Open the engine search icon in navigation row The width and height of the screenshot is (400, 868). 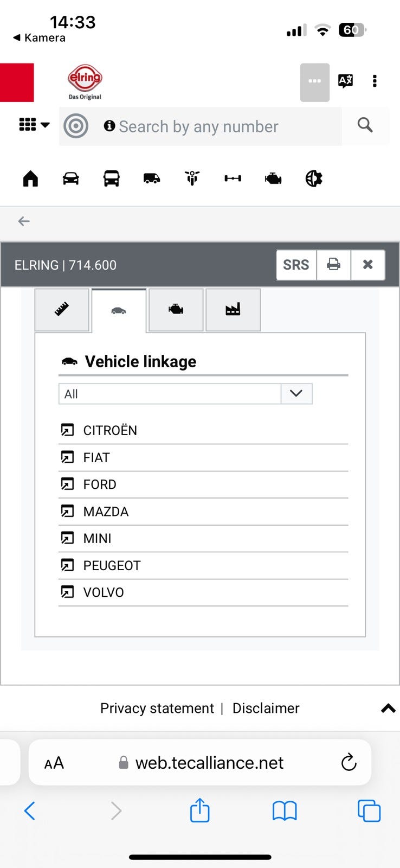point(273,178)
